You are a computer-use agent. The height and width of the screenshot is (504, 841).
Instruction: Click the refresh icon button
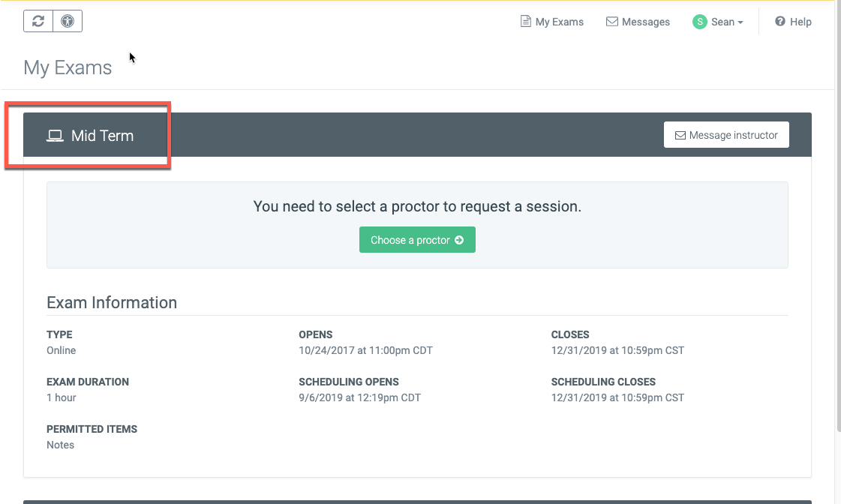click(x=38, y=21)
